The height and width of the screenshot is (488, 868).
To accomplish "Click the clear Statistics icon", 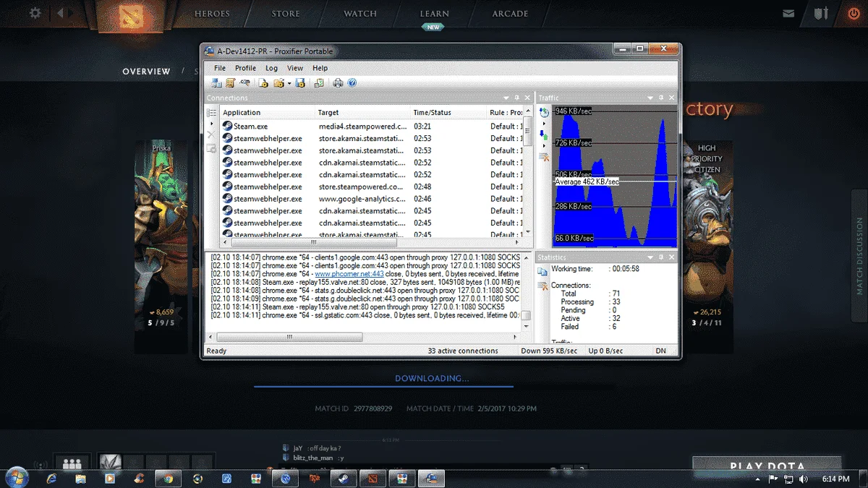I will point(542,286).
